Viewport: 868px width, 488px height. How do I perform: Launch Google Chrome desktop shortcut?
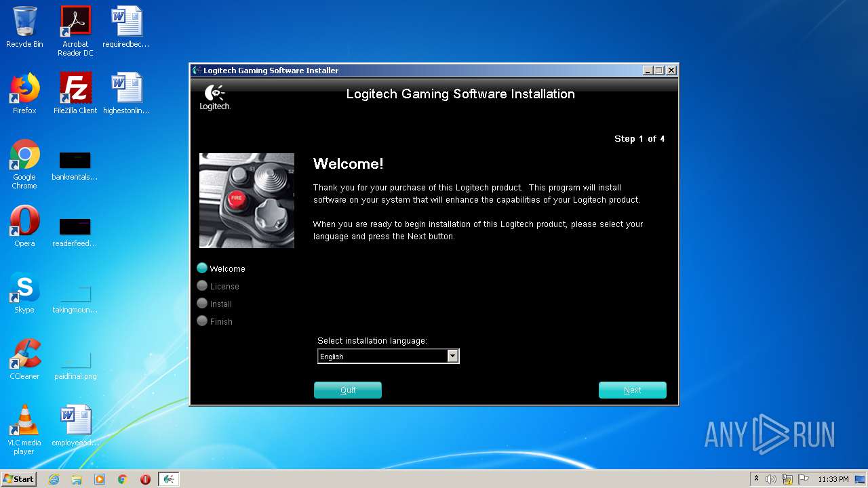click(24, 164)
